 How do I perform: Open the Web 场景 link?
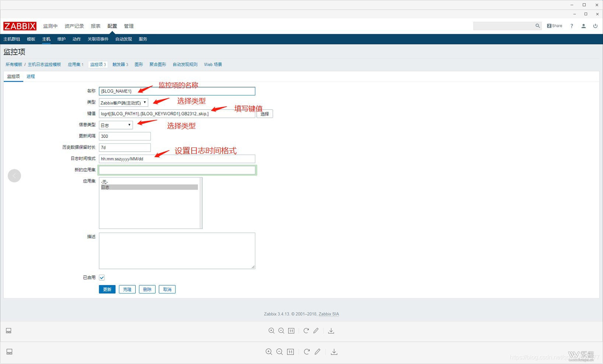(x=213, y=64)
